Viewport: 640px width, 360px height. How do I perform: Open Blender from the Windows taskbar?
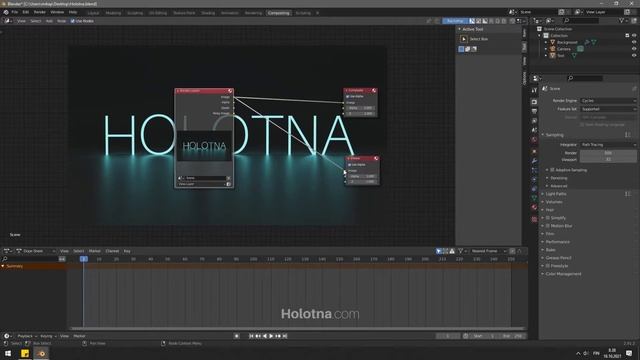(x=41, y=353)
